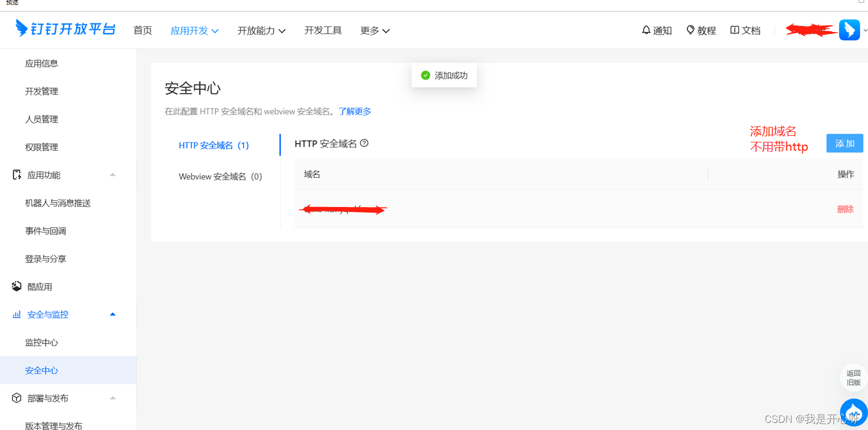The image size is (868, 430).
Task: Open 开发工具 in top navigation
Action: (x=323, y=31)
